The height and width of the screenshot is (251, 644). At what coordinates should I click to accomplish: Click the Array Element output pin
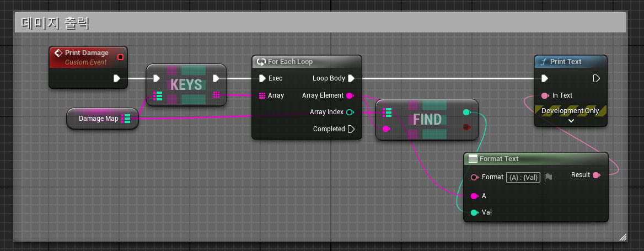click(x=350, y=95)
